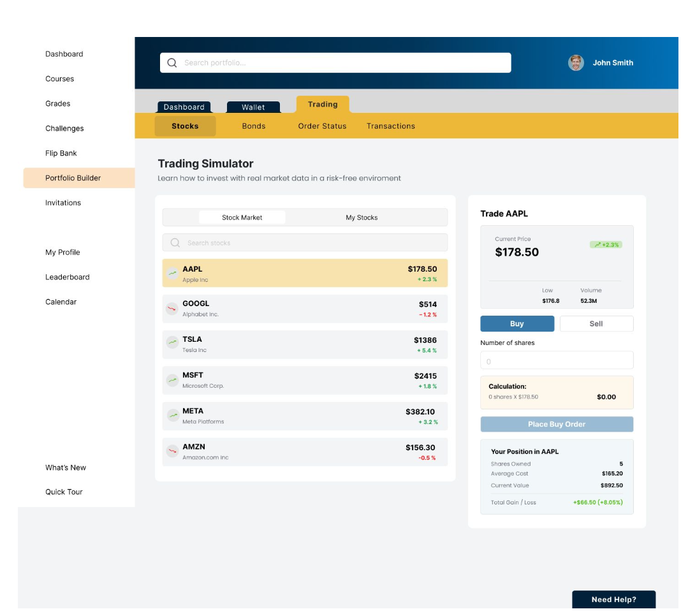Open the Wallet tab

253,107
